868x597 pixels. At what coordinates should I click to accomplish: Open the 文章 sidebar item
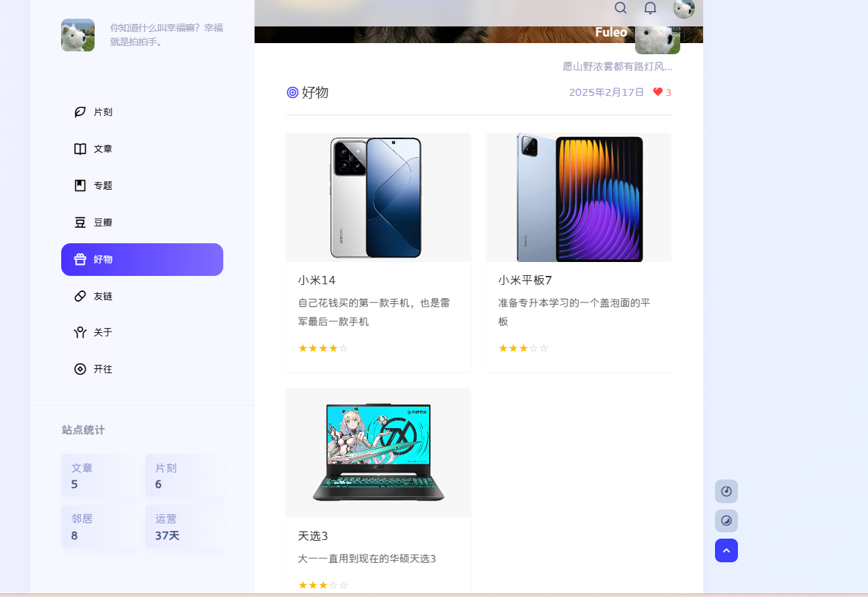[142, 149]
